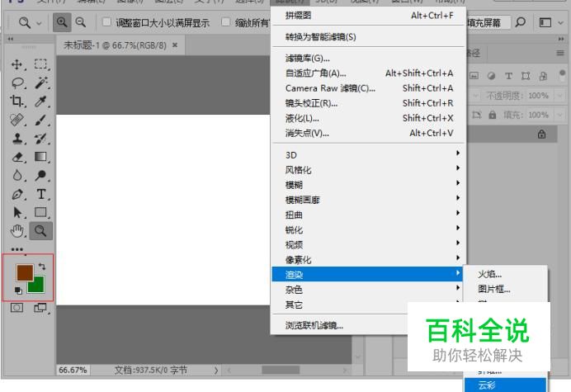
Task: Expand the 风格化 submenu
Action: (x=369, y=170)
